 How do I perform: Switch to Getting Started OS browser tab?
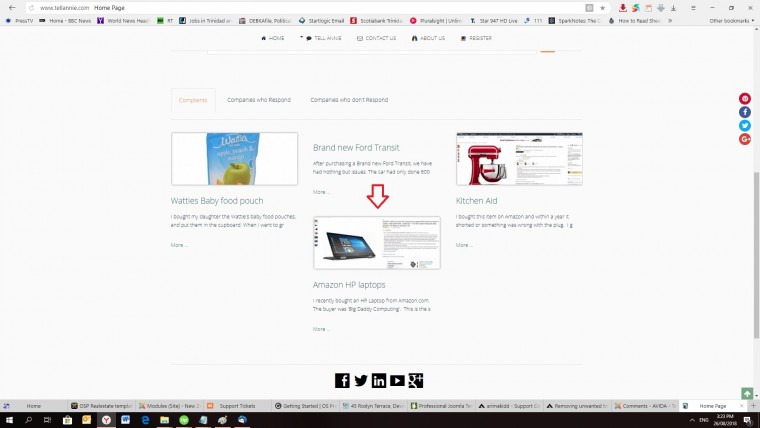click(305, 406)
